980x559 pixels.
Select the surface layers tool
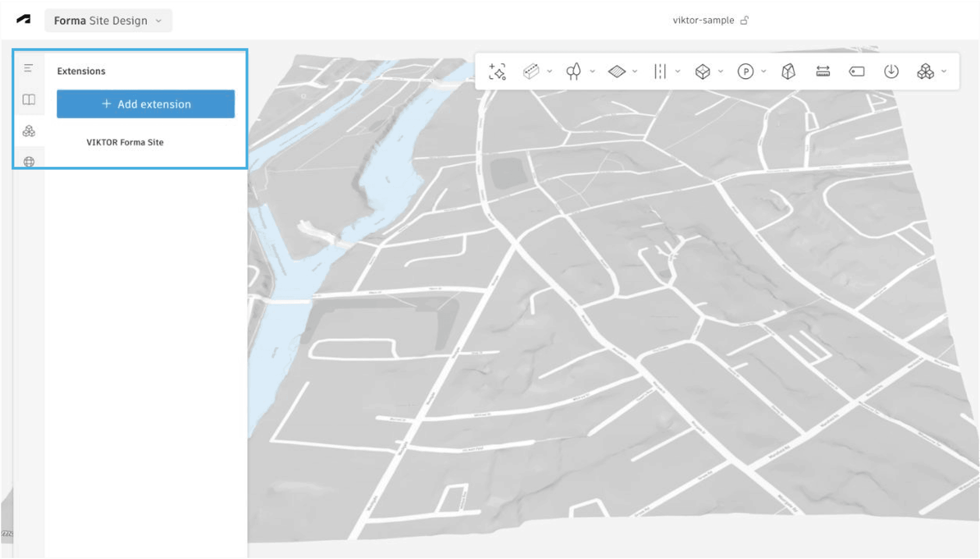(x=617, y=71)
